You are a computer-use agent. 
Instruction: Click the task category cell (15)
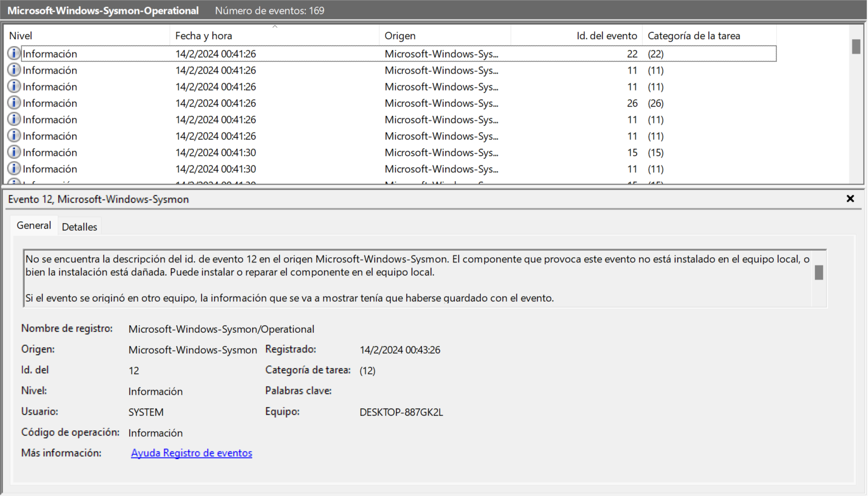[656, 153]
